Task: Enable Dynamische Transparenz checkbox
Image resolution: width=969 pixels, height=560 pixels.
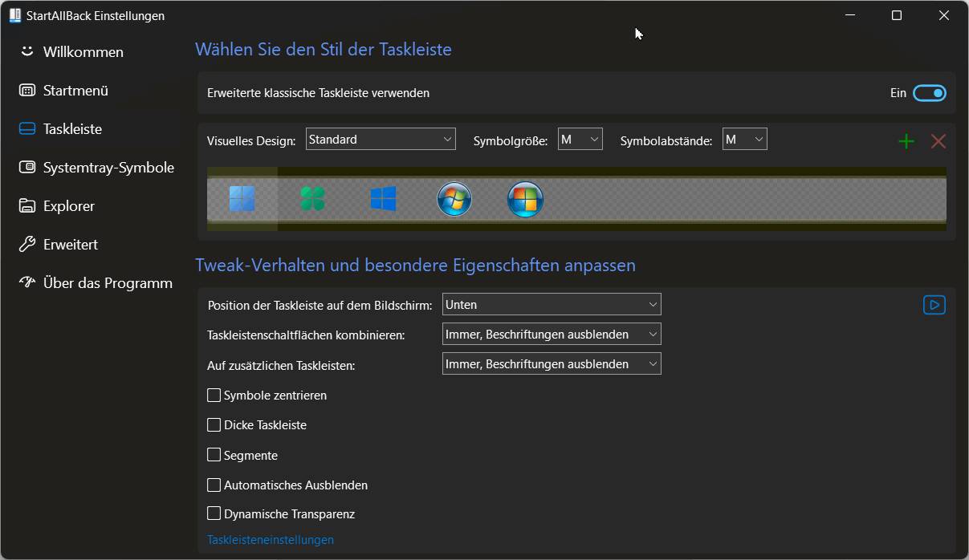Action: click(x=214, y=513)
